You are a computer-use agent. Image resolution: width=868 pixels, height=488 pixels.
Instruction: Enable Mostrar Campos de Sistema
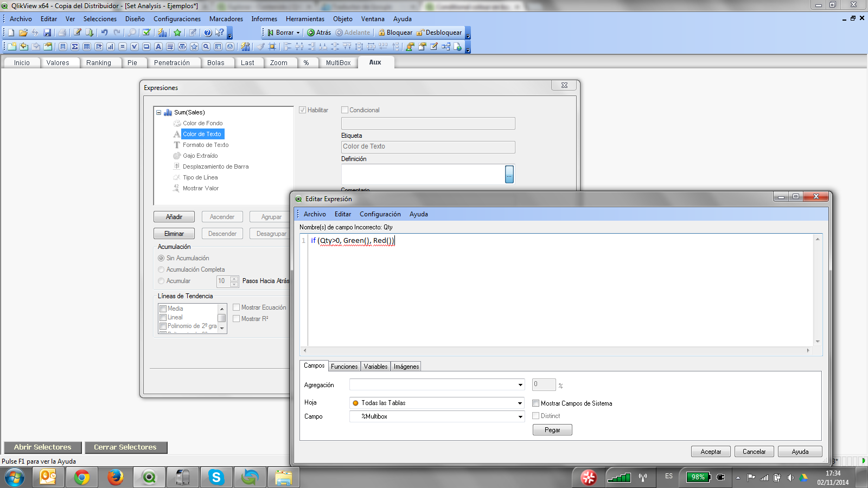[x=536, y=403]
